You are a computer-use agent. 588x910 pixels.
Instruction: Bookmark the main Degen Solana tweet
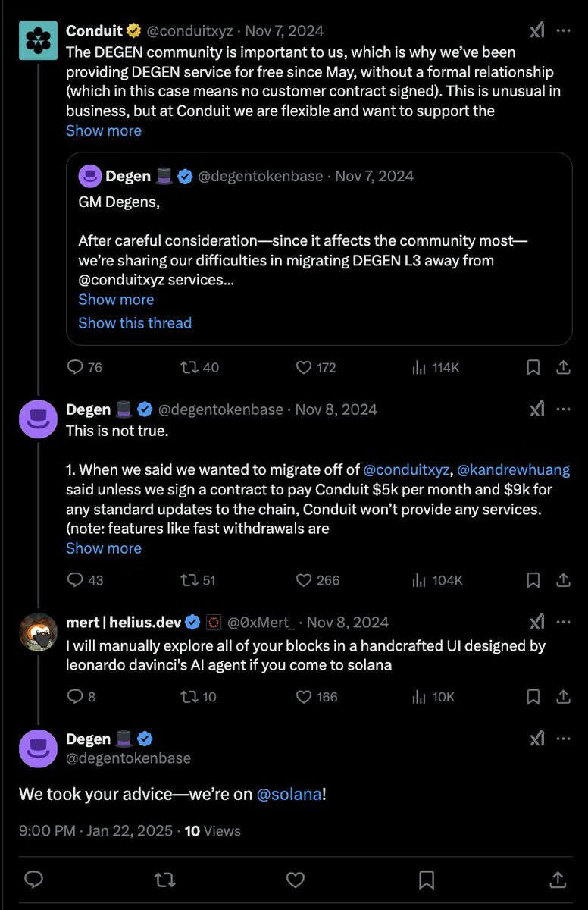427,880
